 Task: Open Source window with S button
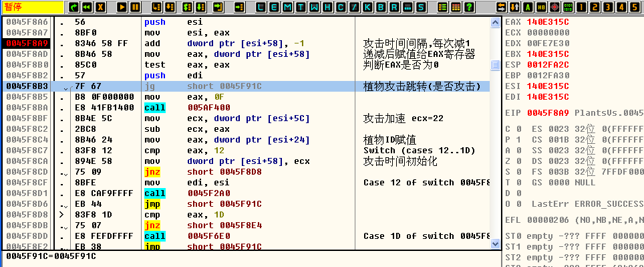pos(420,7)
